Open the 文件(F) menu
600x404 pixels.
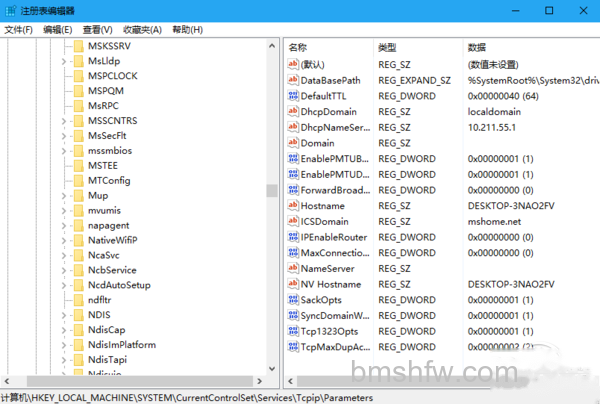coord(18,29)
